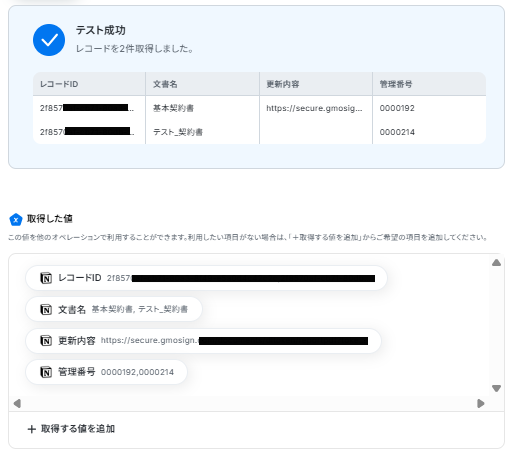The width and height of the screenshot is (510, 458).
Task: Click the 更新内容 column header
Action: 316,84
